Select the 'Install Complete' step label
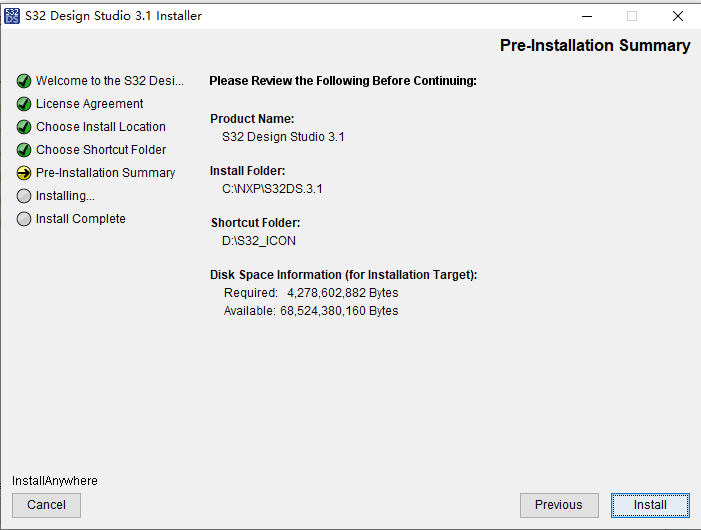701x530 pixels. click(80, 219)
